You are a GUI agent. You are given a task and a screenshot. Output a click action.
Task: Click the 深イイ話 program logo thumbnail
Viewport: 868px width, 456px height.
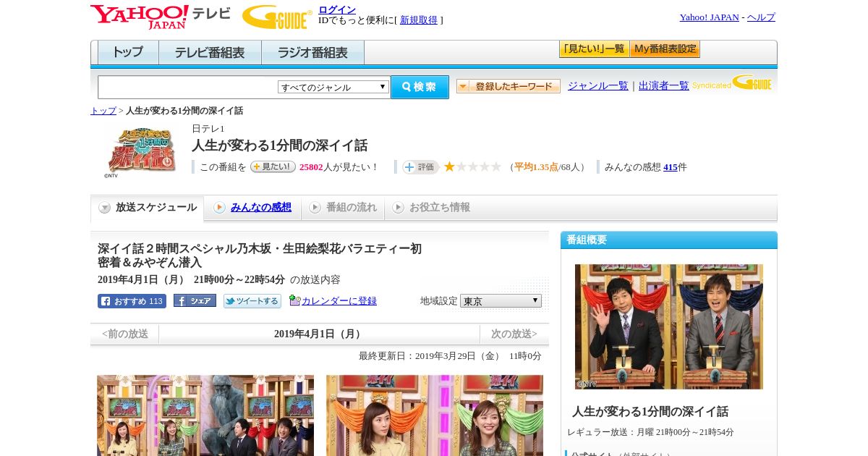140,151
